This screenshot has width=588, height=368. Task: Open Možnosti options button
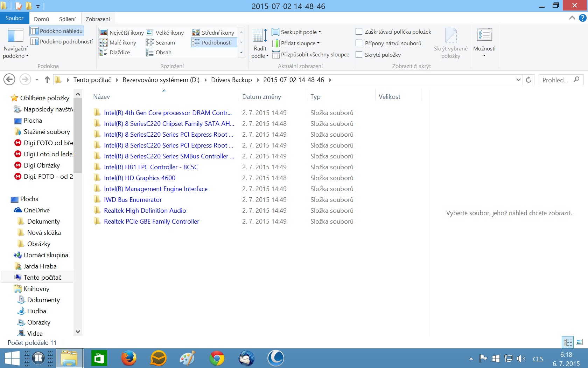coord(484,43)
